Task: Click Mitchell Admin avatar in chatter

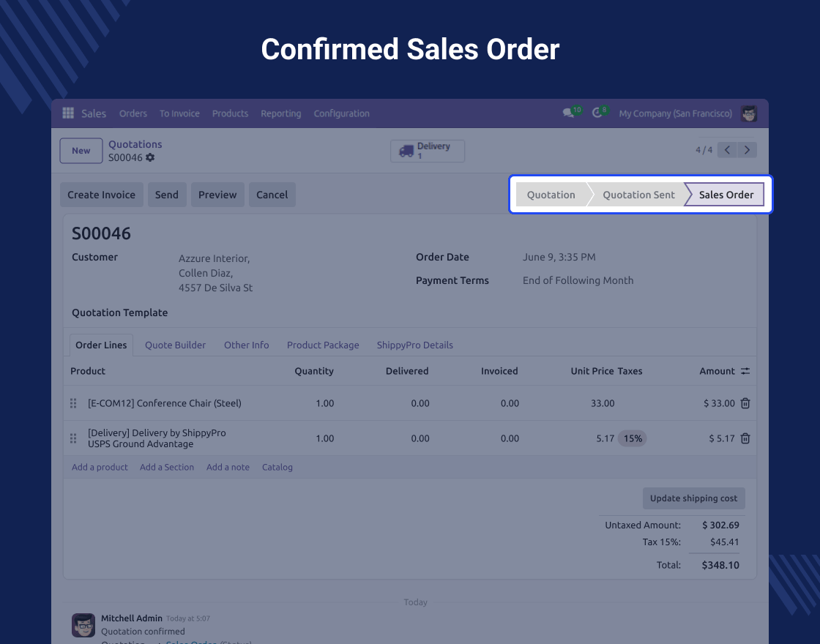Action: pyautogui.click(x=83, y=625)
